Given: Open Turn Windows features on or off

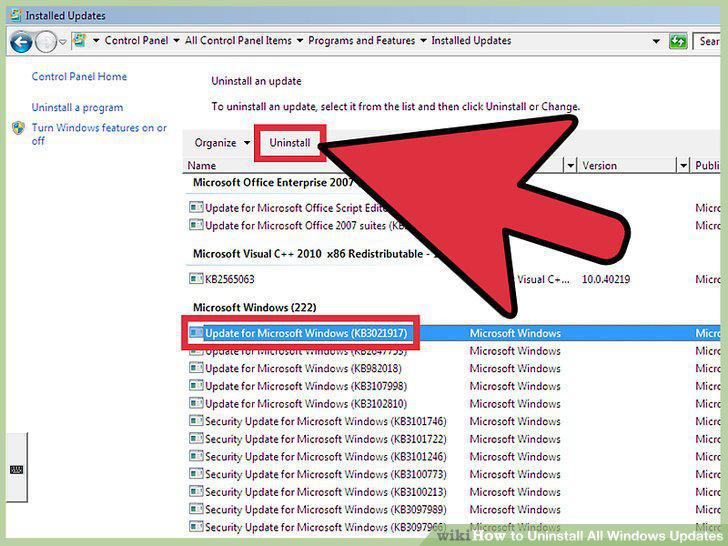Looking at the screenshot, I should 99,134.
